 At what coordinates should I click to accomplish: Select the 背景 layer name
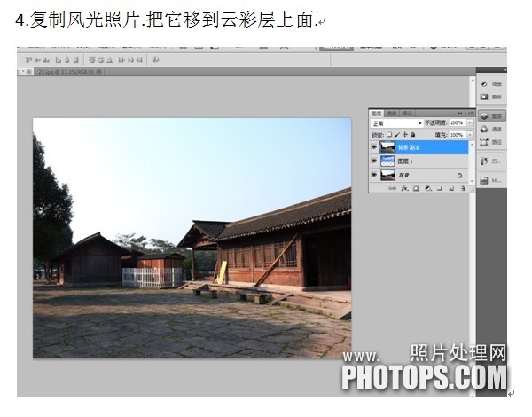click(x=403, y=175)
